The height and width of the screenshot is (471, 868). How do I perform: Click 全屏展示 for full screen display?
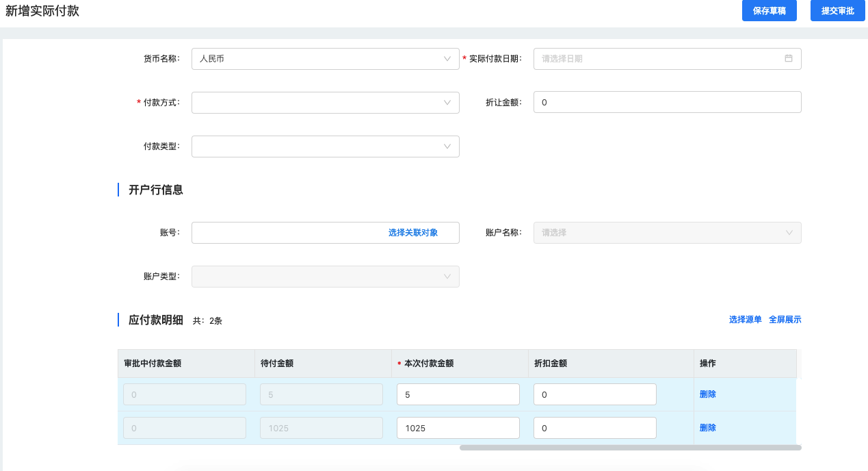(x=785, y=320)
